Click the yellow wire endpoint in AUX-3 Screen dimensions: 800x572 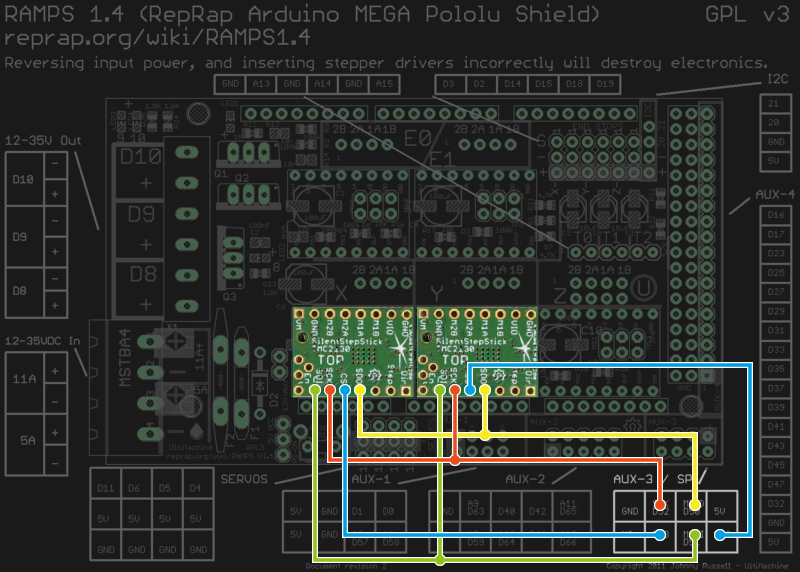(694, 505)
